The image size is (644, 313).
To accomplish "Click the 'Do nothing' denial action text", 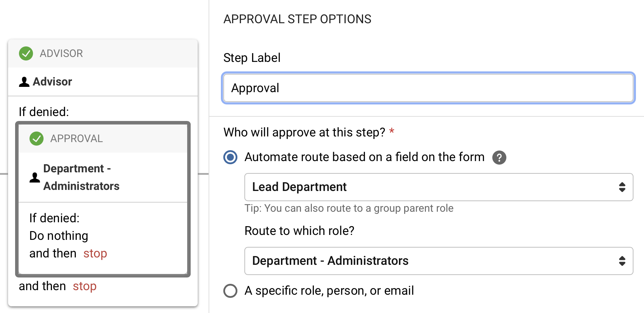I will pyautogui.click(x=58, y=235).
